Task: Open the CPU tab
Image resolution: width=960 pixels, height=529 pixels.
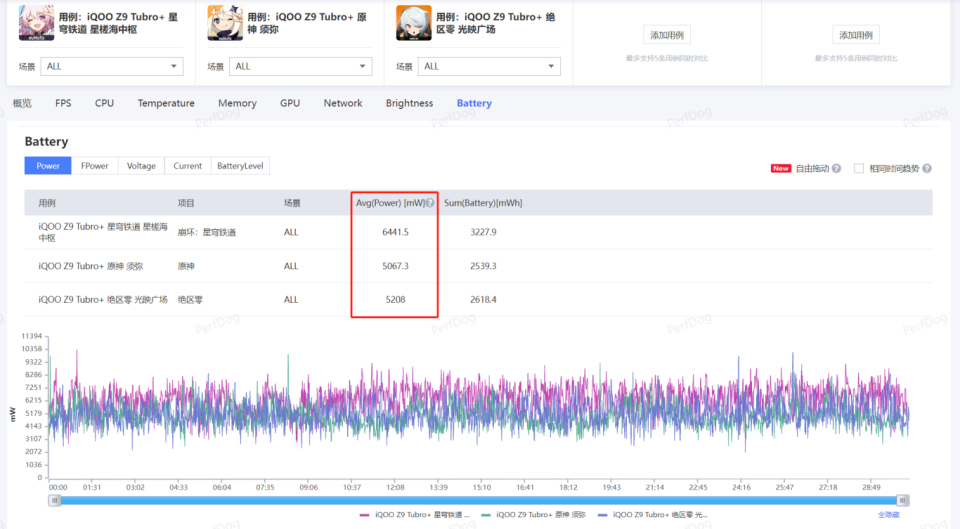Action: pos(104,103)
